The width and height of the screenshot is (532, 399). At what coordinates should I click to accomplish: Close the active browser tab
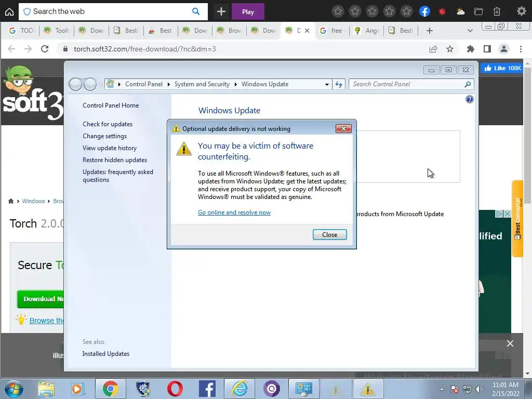point(307,31)
